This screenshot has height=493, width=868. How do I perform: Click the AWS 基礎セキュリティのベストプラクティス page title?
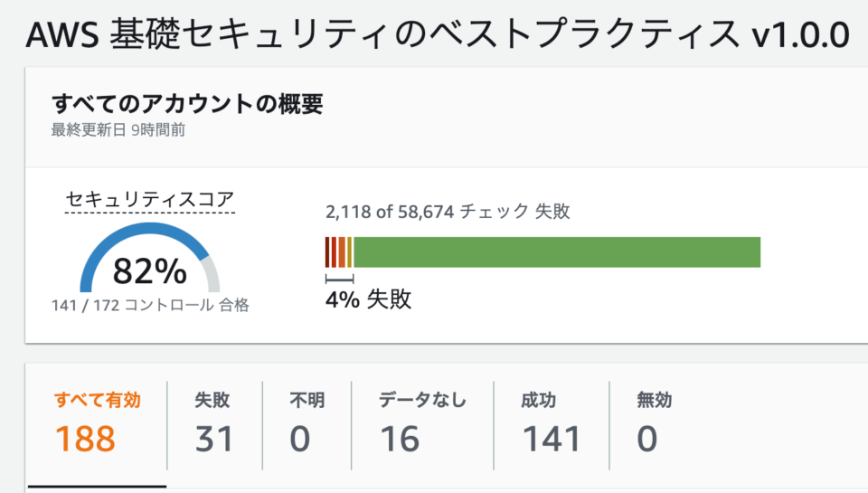click(x=438, y=33)
